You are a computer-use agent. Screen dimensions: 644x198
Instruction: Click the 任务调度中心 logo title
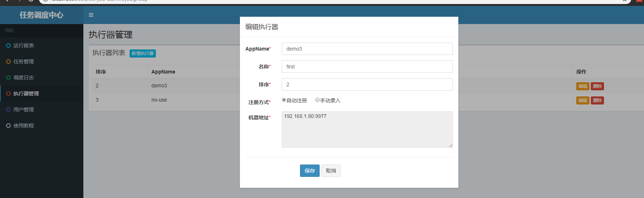pyautogui.click(x=42, y=15)
